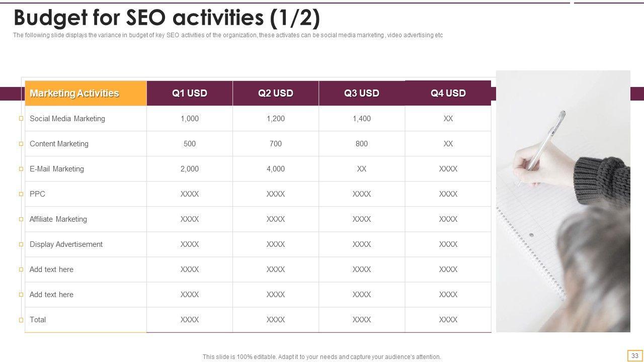Click the first Add text here row label
The image size is (644, 362).
click(x=51, y=269)
